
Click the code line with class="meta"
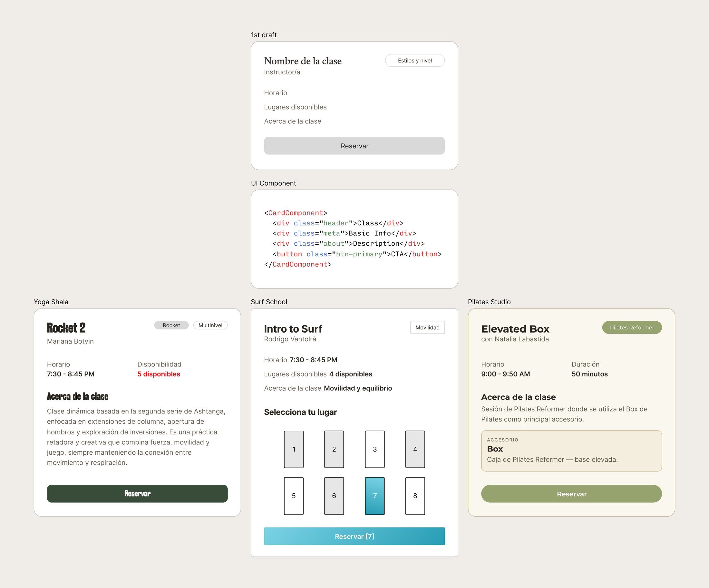click(x=345, y=233)
